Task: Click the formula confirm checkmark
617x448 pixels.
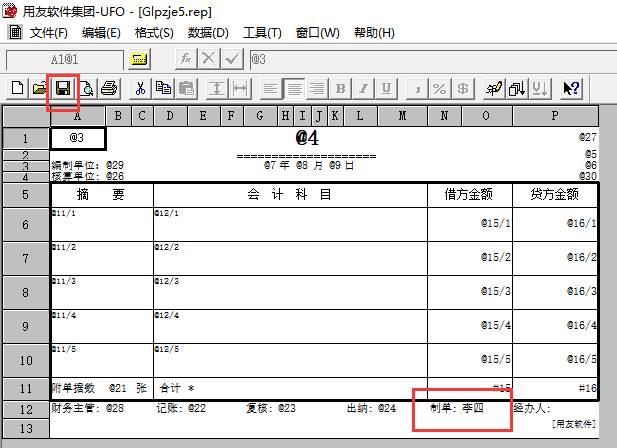Action: [232, 59]
